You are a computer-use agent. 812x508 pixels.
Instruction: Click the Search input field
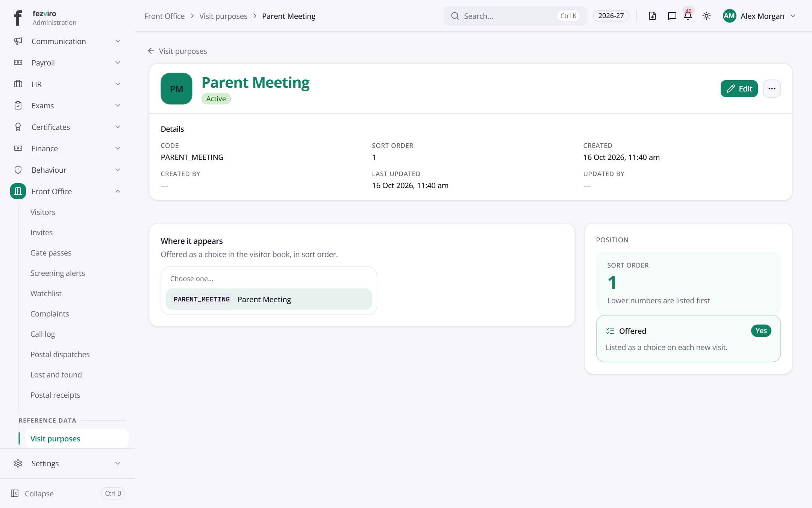(515, 16)
